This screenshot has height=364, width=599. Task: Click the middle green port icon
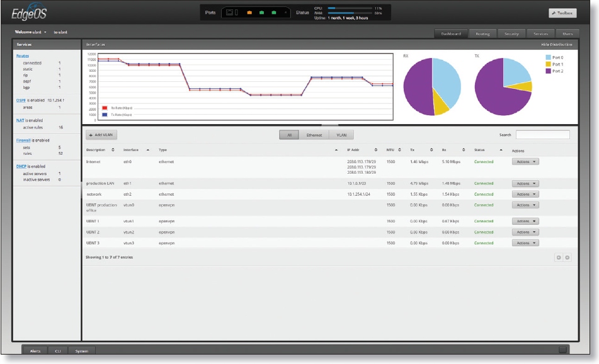click(261, 13)
